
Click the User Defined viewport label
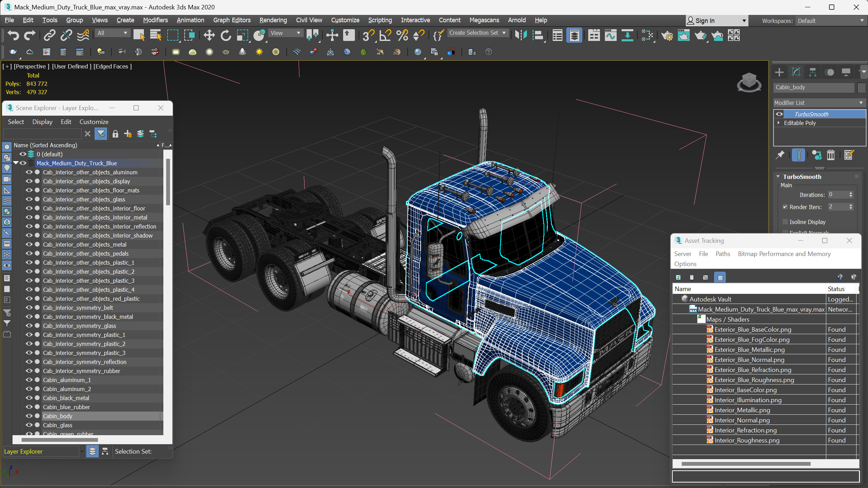72,66
